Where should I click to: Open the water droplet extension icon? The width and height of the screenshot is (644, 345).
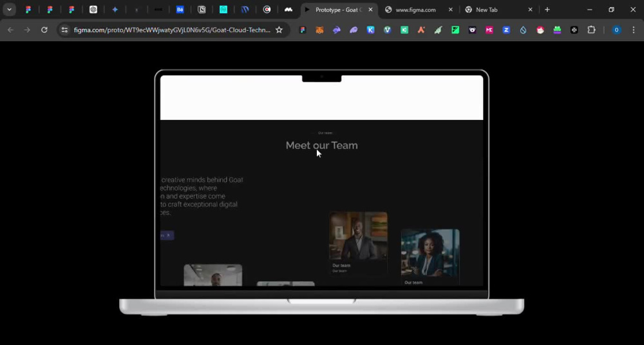[x=523, y=30]
